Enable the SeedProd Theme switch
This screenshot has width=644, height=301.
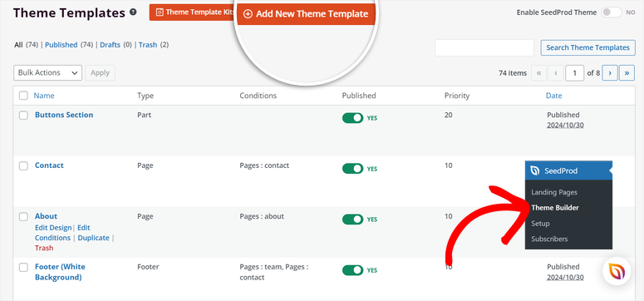(611, 12)
